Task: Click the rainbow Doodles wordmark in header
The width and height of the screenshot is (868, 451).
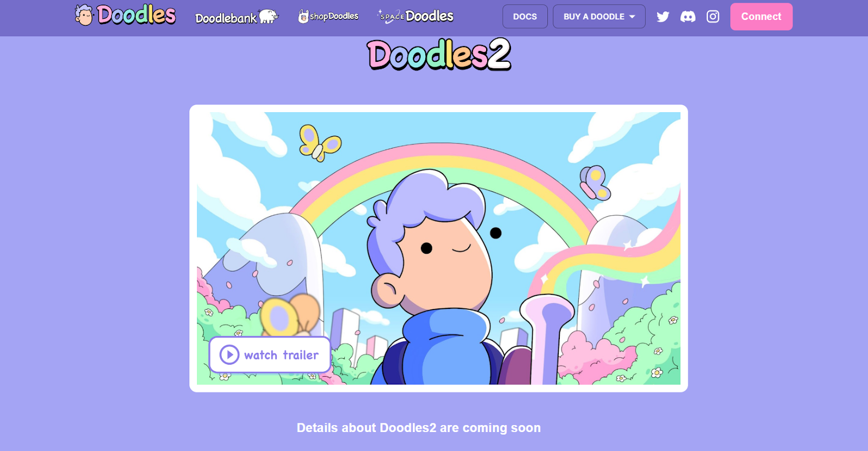Action: pyautogui.click(x=136, y=15)
